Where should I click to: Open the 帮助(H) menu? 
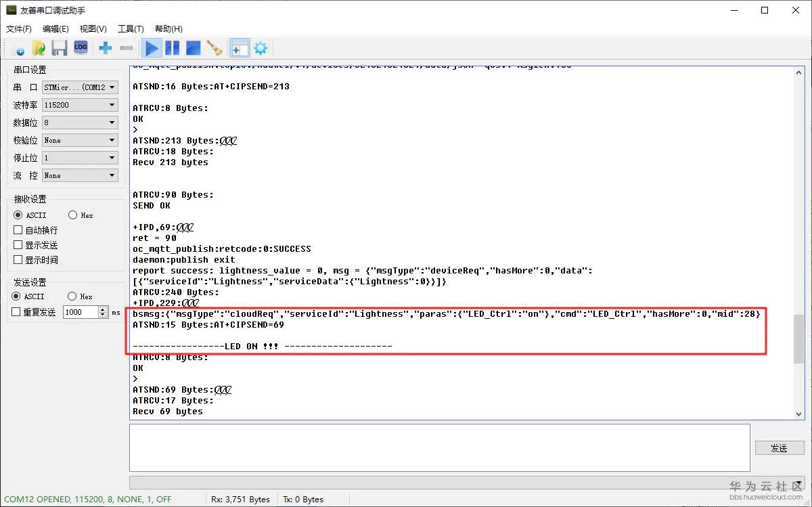(168, 29)
